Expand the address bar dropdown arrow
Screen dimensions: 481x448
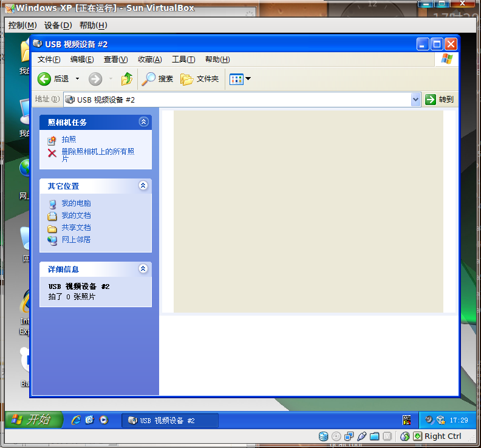coord(415,100)
